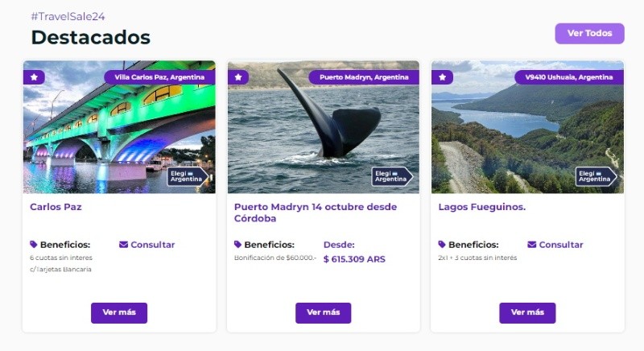The width and height of the screenshot is (644, 351).
Task: Click Elegí Argentina badge on lake photo
Action: click(596, 176)
